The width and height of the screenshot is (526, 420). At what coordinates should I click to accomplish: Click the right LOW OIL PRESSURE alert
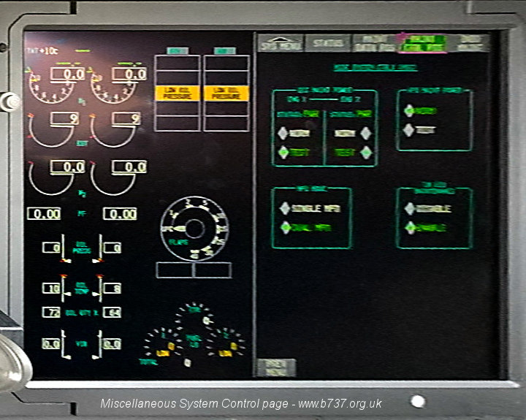pyautogui.click(x=226, y=93)
